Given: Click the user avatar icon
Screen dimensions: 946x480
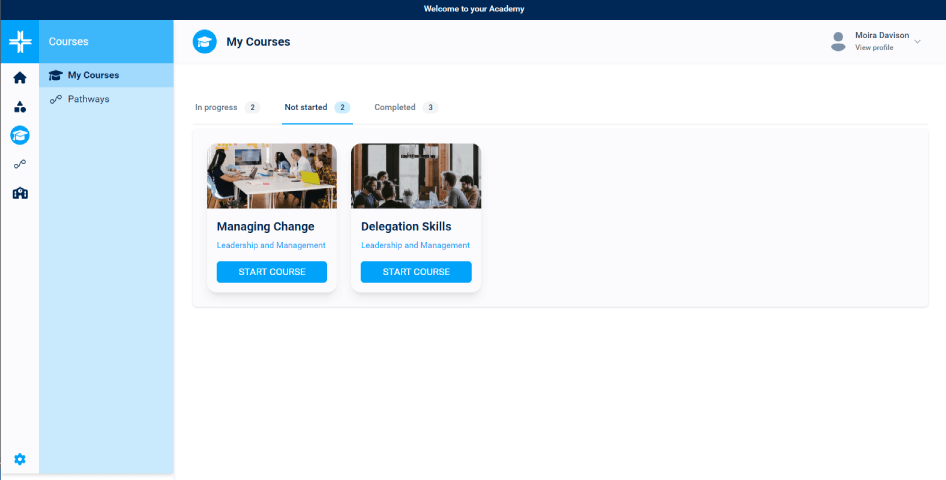Looking at the screenshot, I should (x=838, y=41).
